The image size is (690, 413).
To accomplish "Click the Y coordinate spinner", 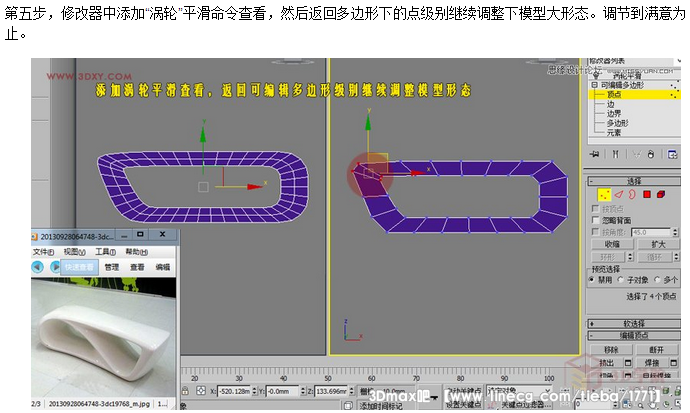I will [303, 391].
